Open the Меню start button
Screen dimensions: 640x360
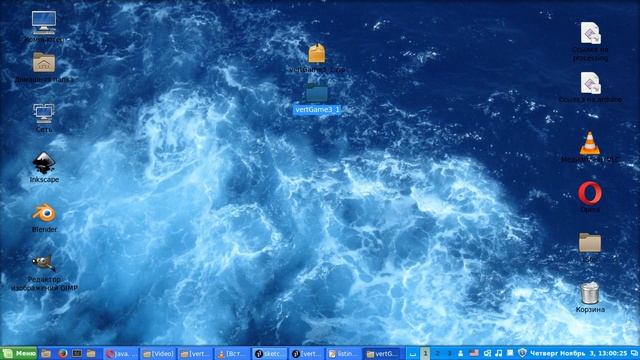pos(19,353)
